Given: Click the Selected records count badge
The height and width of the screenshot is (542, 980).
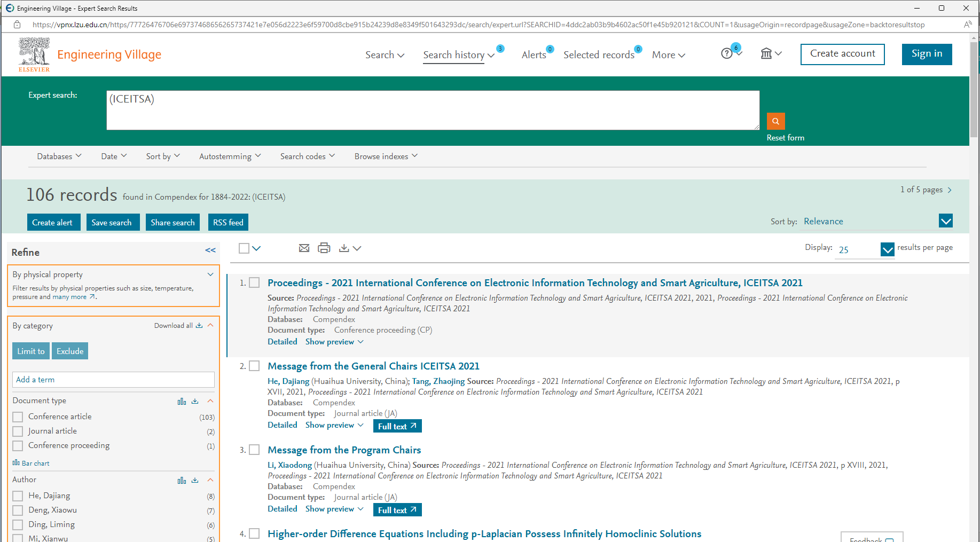Looking at the screenshot, I should pyautogui.click(x=638, y=49).
